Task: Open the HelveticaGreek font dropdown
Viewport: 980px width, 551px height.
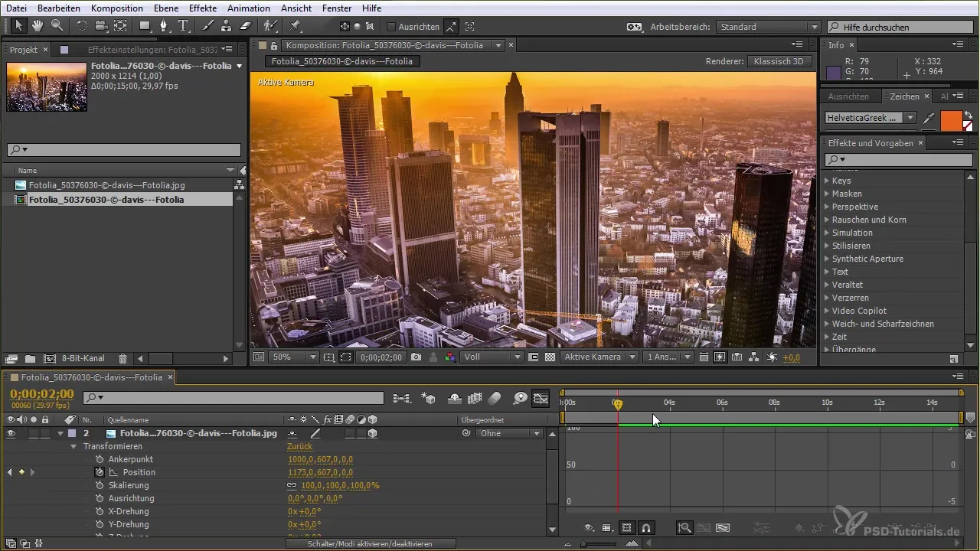Action: point(871,118)
